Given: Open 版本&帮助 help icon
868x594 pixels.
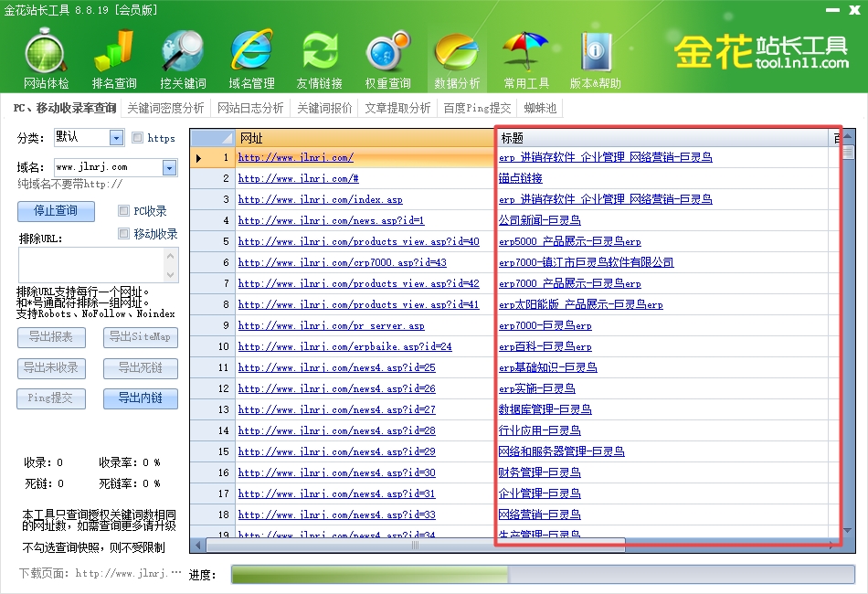Looking at the screenshot, I should click(595, 58).
